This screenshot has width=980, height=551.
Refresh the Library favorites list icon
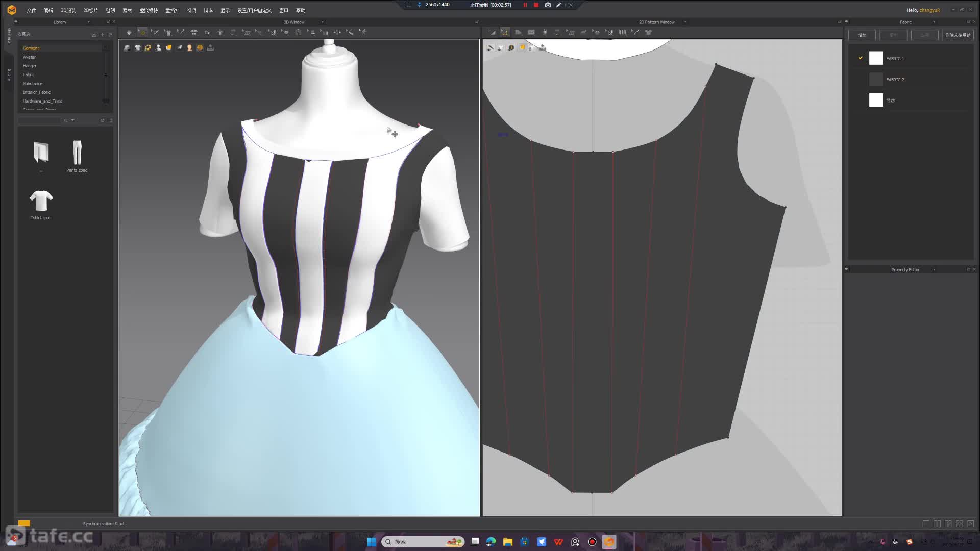click(x=110, y=34)
